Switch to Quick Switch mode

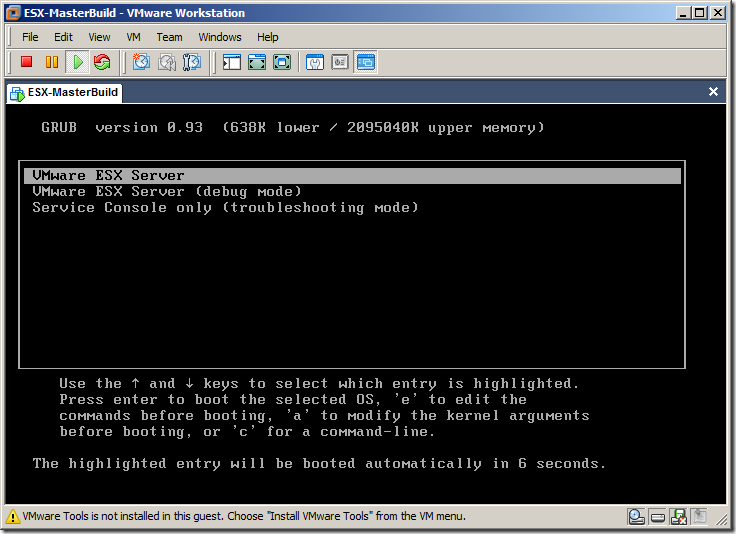point(257,62)
